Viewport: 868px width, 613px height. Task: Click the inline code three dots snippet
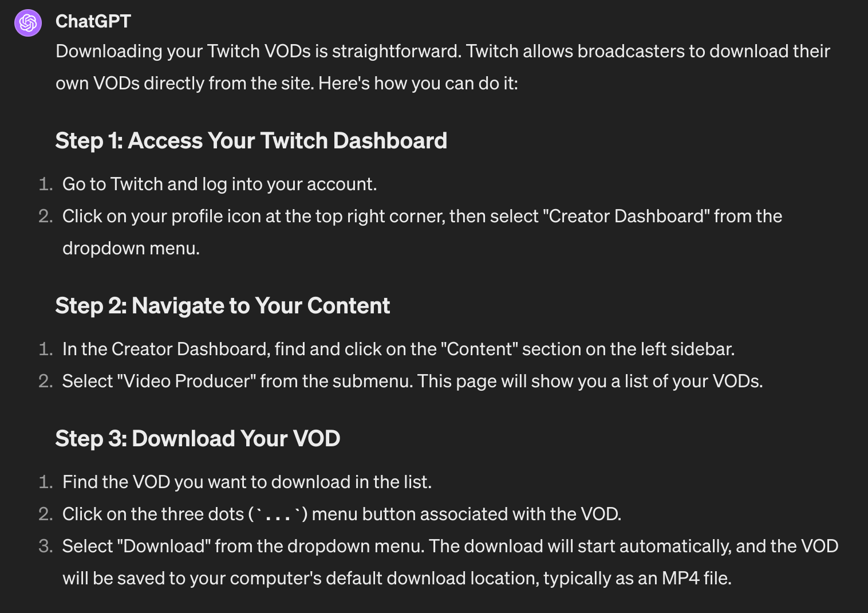[x=278, y=514]
